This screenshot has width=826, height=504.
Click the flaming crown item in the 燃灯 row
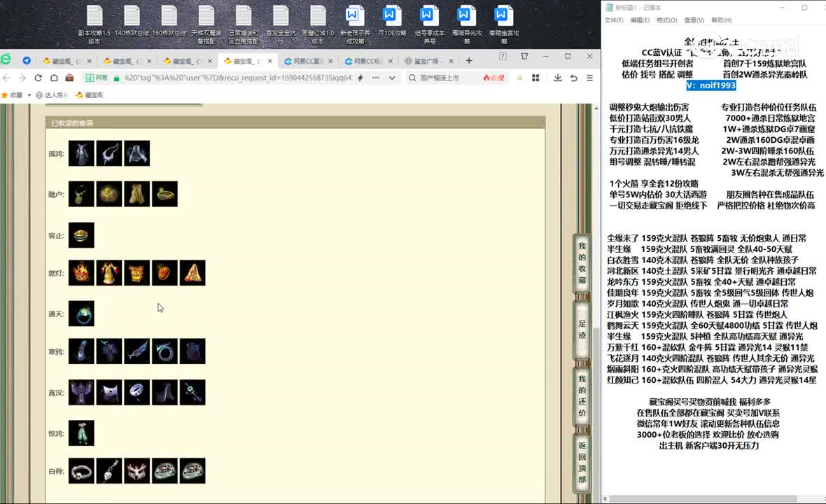[x=82, y=273]
